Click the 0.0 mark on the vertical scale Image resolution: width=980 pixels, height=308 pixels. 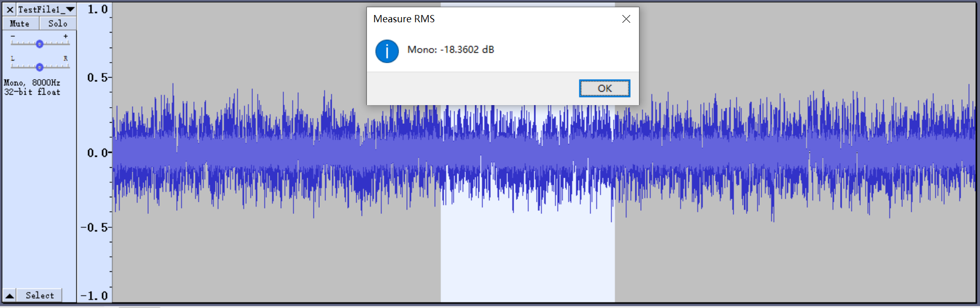[97, 153]
